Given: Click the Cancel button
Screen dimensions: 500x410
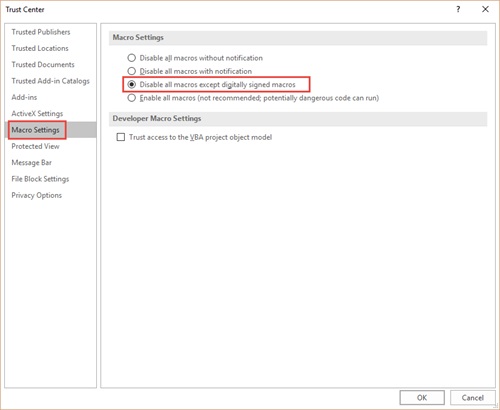Looking at the screenshot, I should 473,397.
